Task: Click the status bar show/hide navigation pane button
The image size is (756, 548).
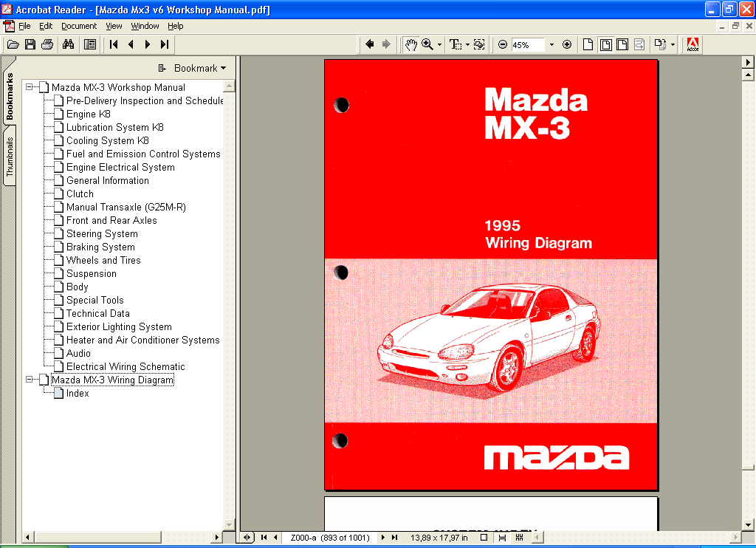Action: tap(247, 538)
